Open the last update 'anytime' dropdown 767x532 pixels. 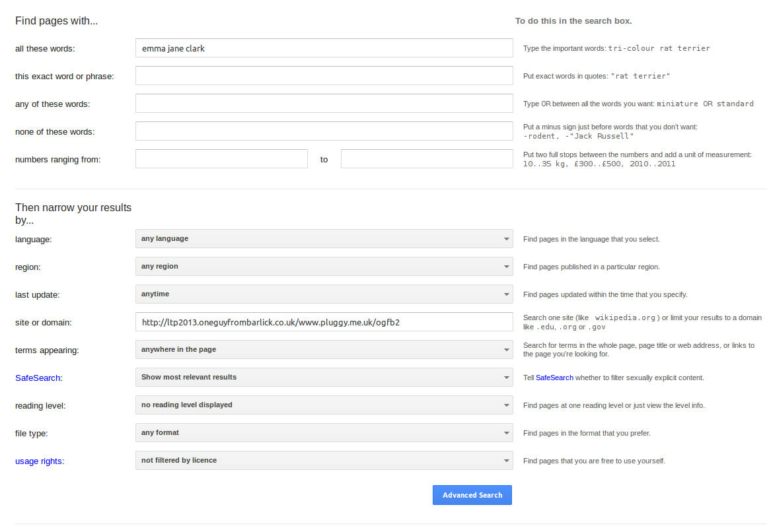pos(324,294)
